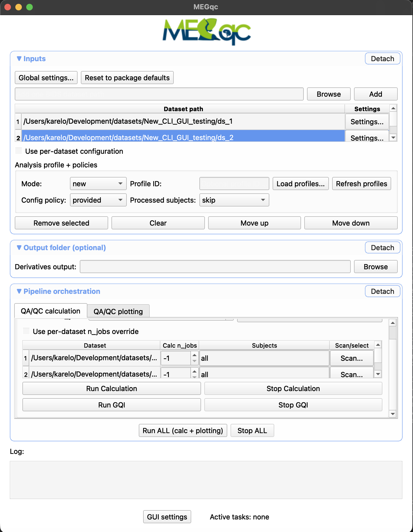Switch to the QA/QC plotting tab
The width and height of the screenshot is (413, 532).
pos(118,311)
